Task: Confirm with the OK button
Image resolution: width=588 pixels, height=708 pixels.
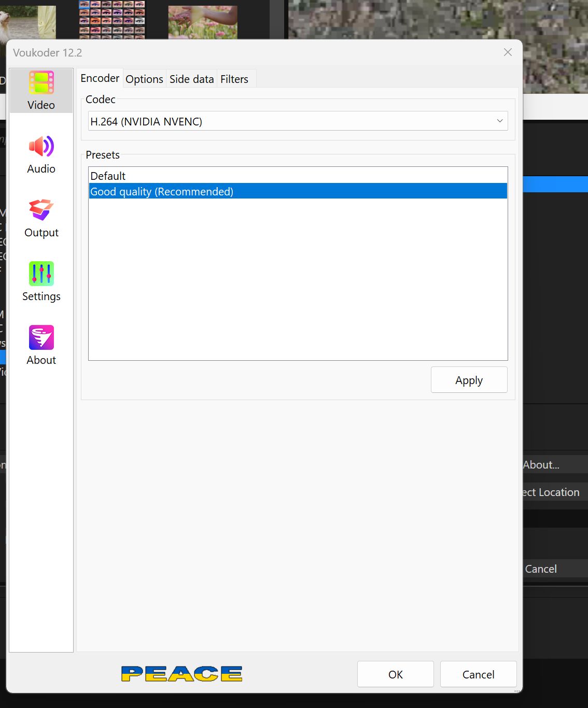Action: [x=395, y=674]
